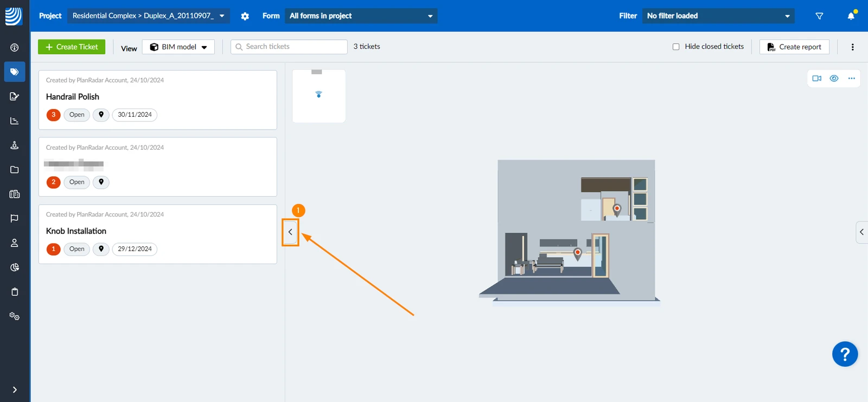The image size is (868, 402).
Task: Click project settings gear icon
Action: click(245, 16)
